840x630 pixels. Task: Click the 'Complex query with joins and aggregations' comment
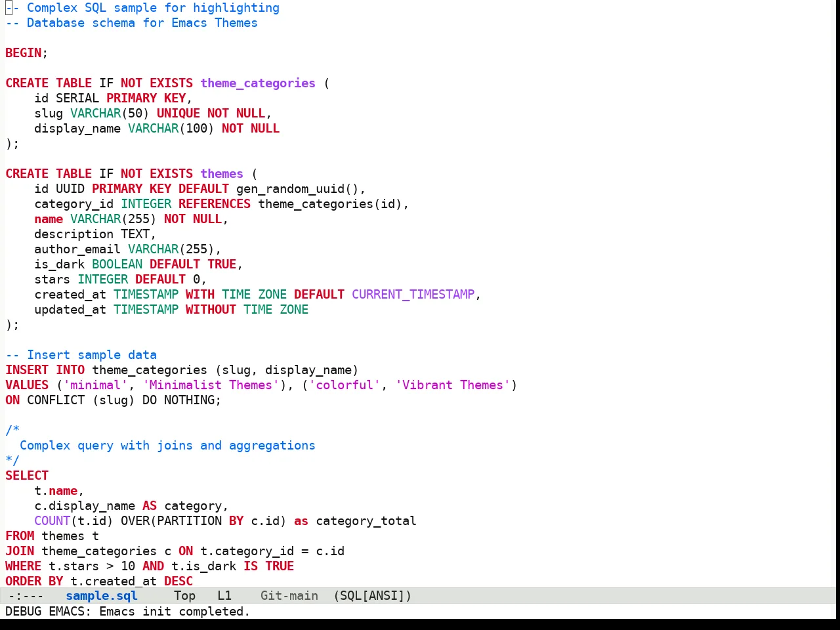pyautogui.click(x=167, y=446)
